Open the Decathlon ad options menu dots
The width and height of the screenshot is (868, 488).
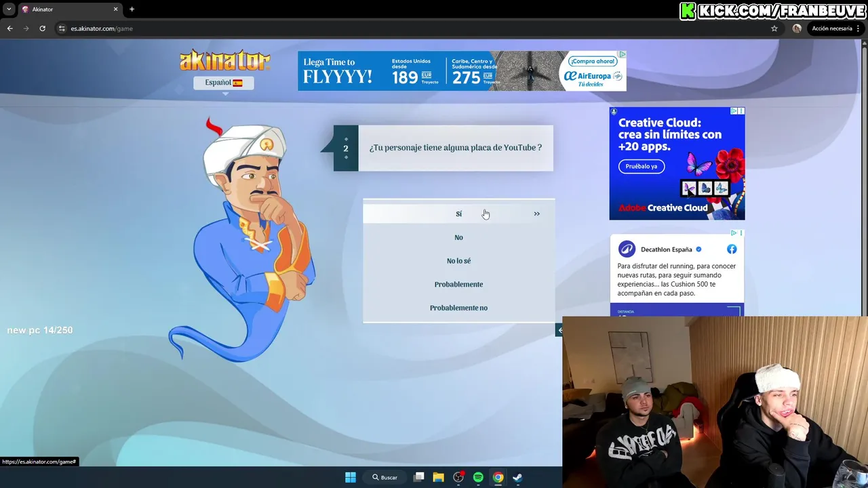(741, 233)
